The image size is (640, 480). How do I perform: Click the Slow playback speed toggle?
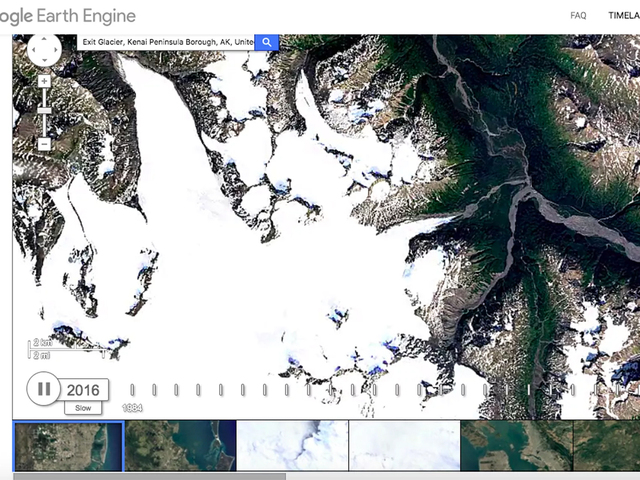83,408
